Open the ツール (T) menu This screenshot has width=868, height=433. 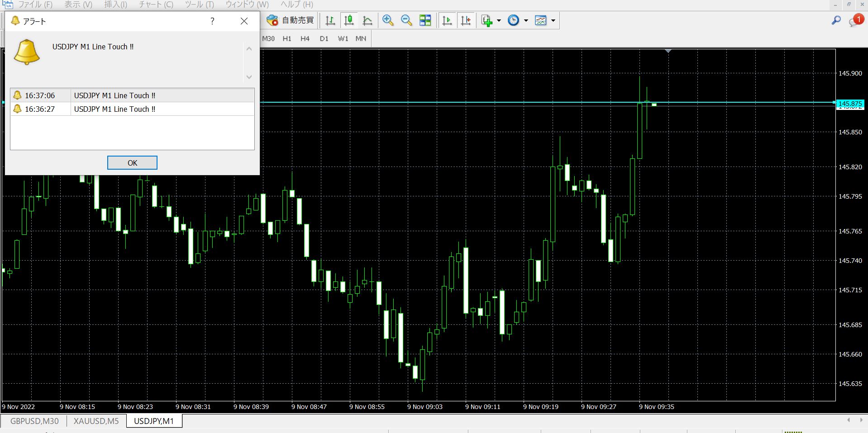point(199,5)
